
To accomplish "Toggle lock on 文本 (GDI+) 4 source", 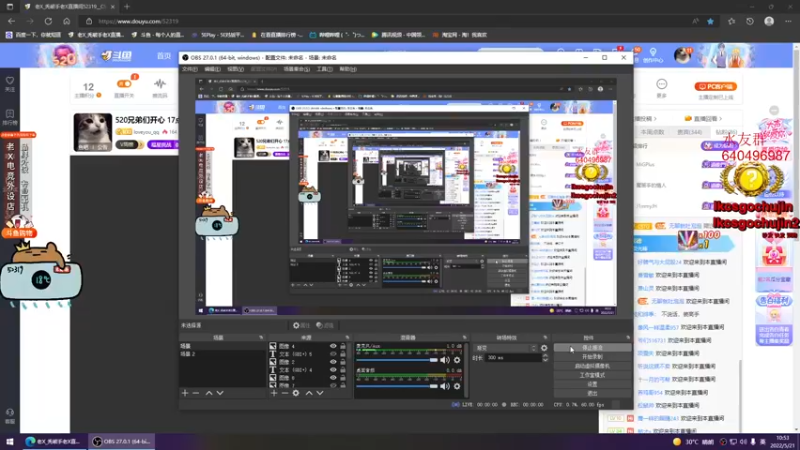I will (343, 370).
